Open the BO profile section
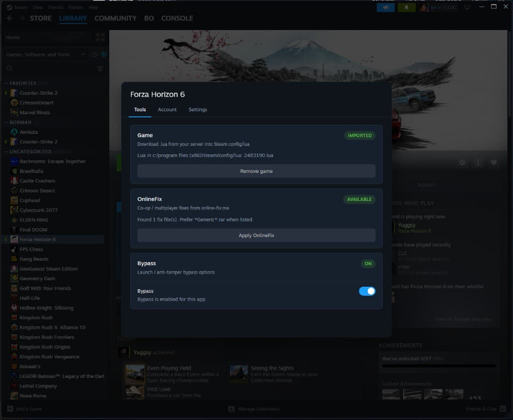The image size is (513, 420). pyautogui.click(x=149, y=19)
